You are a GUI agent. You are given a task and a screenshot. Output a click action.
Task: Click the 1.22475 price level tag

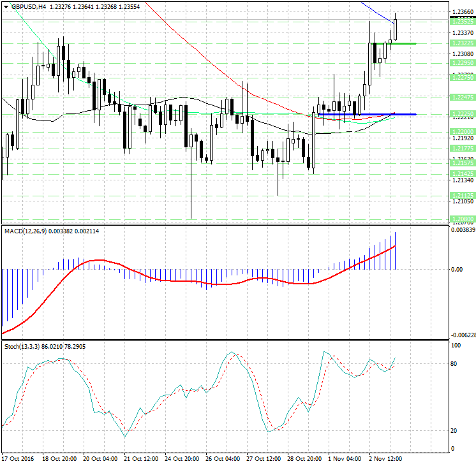pos(461,97)
